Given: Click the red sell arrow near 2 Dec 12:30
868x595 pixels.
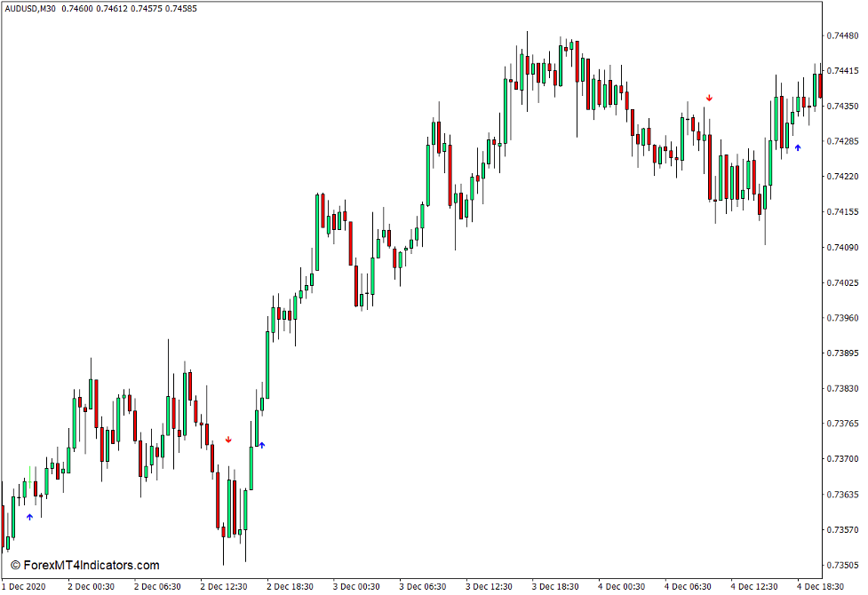Looking at the screenshot, I should pos(229,438).
